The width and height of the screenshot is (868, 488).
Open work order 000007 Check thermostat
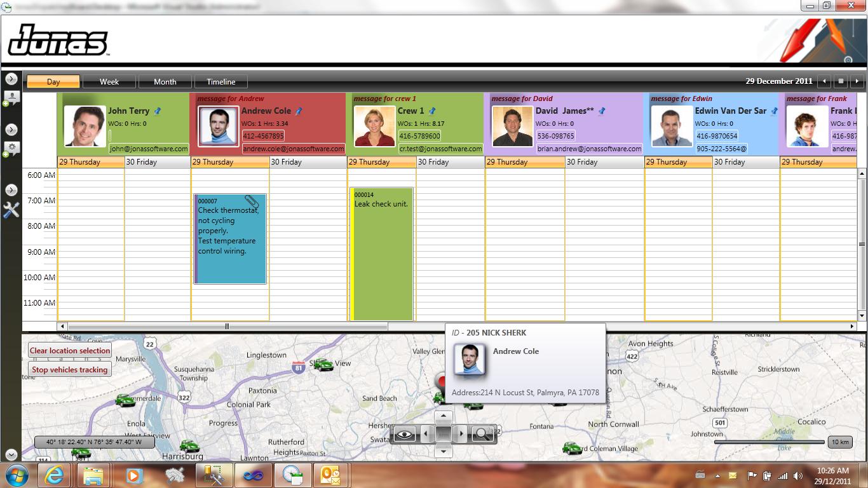[230, 239]
